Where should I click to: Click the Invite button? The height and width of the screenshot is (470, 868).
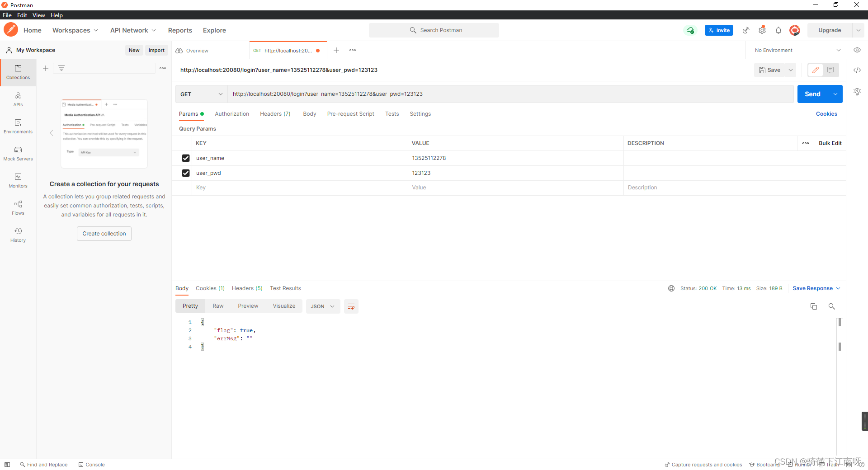[x=719, y=30]
